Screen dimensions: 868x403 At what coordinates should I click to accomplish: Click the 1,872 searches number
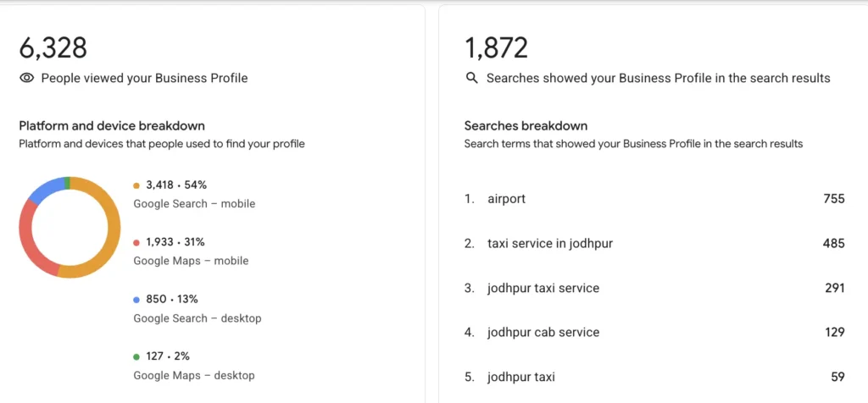pyautogui.click(x=496, y=47)
